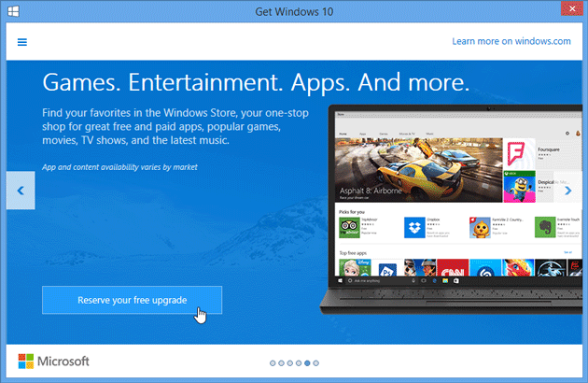Click the 'Games. Entertainment. Apps. And more.' headline
This screenshot has width=588, height=383.
point(256,82)
